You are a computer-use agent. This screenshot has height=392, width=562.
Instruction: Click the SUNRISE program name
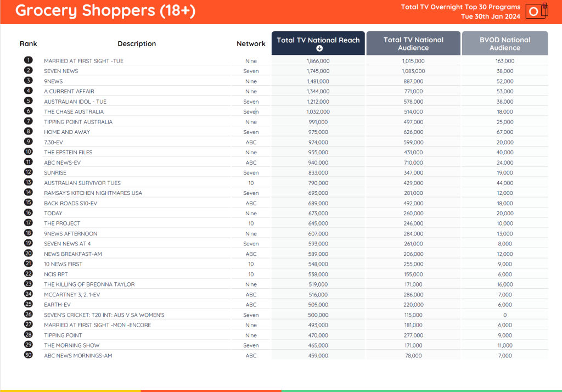[x=55, y=173]
